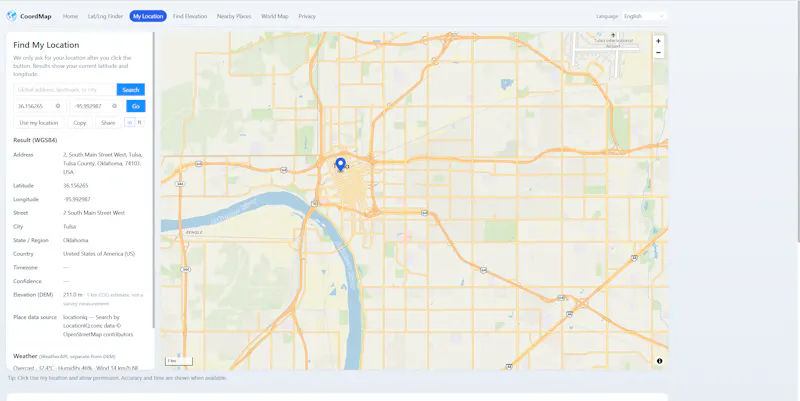Click the browser page scrollbar on right

(797, 122)
